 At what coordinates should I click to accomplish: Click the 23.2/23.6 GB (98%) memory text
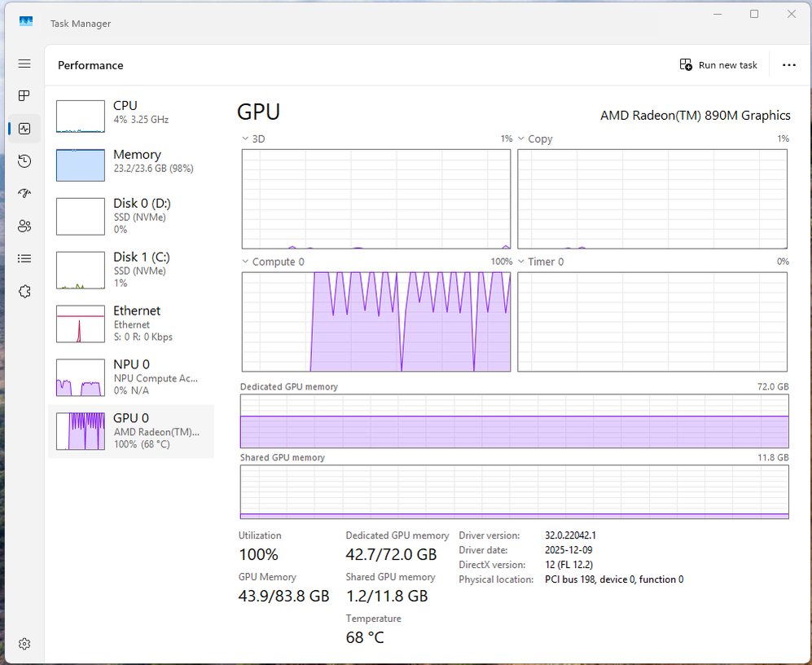[x=153, y=169]
